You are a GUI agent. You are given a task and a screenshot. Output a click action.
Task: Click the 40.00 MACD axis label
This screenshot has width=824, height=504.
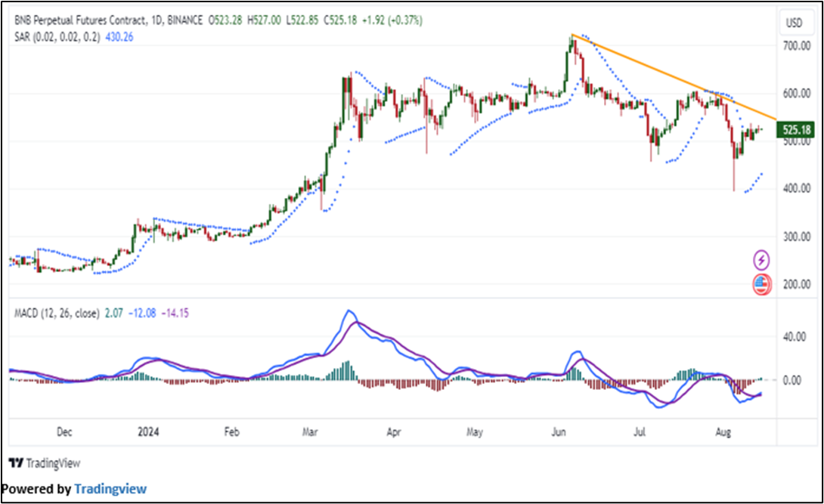click(795, 337)
